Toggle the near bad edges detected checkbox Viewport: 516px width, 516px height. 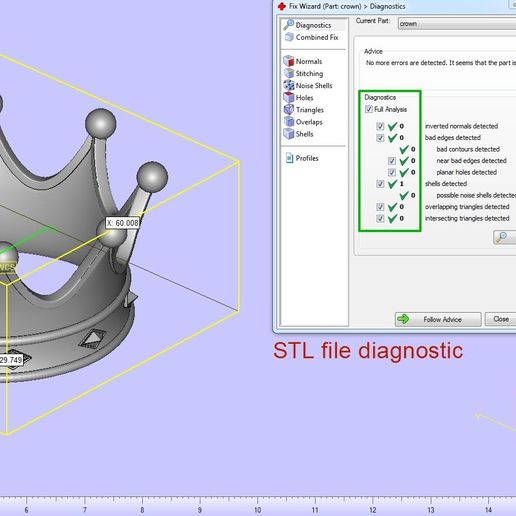pyautogui.click(x=392, y=161)
